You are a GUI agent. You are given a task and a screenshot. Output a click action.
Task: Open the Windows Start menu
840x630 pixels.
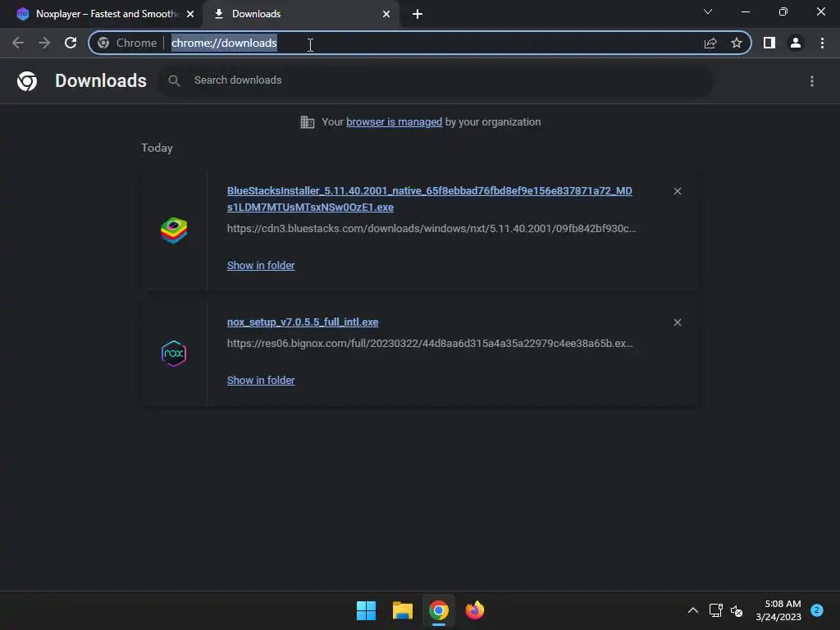tap(367, 610)
